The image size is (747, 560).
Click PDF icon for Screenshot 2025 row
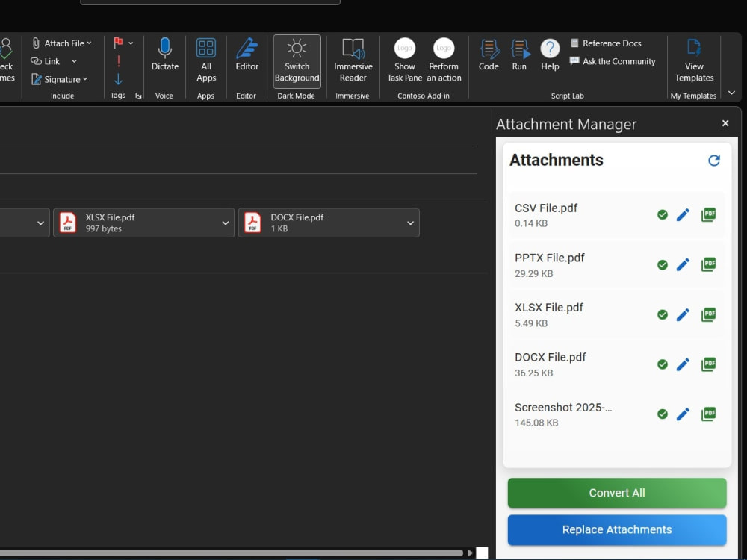point(708,414)
